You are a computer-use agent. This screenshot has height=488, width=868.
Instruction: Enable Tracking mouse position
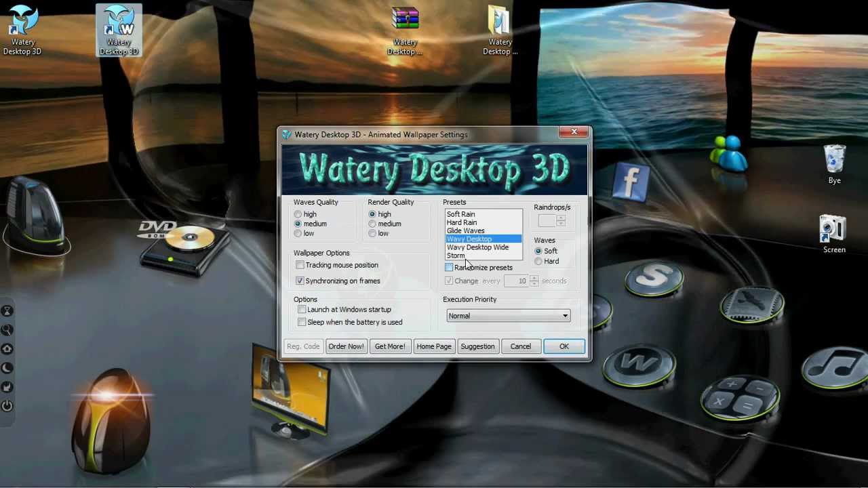click(300, 265)
